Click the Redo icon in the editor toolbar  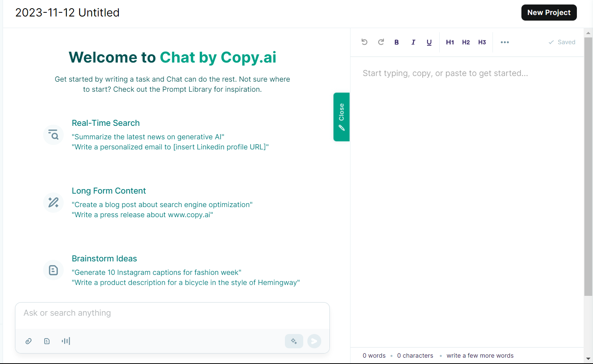(381, 42)
